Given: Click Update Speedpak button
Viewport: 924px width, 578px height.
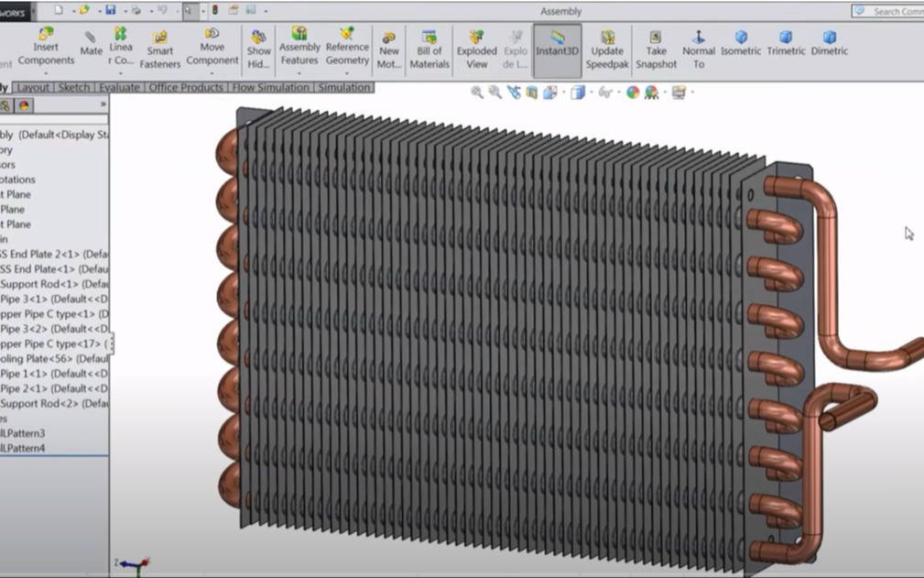Looking at the screenshot, I should 606,48.
